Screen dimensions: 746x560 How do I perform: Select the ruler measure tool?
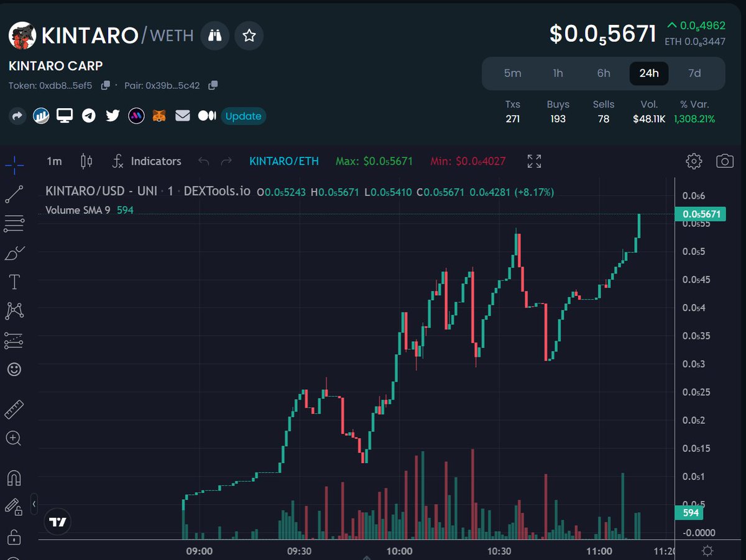click(x=14, y=410)
